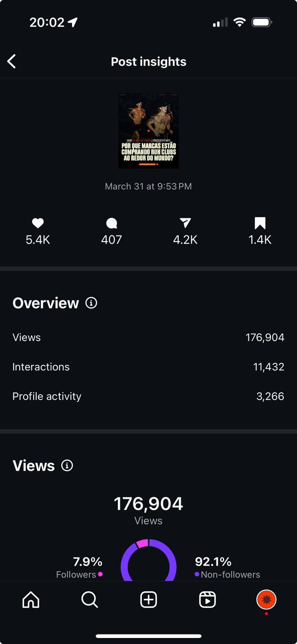Open the Reels tab icon

tap(207, 600)
